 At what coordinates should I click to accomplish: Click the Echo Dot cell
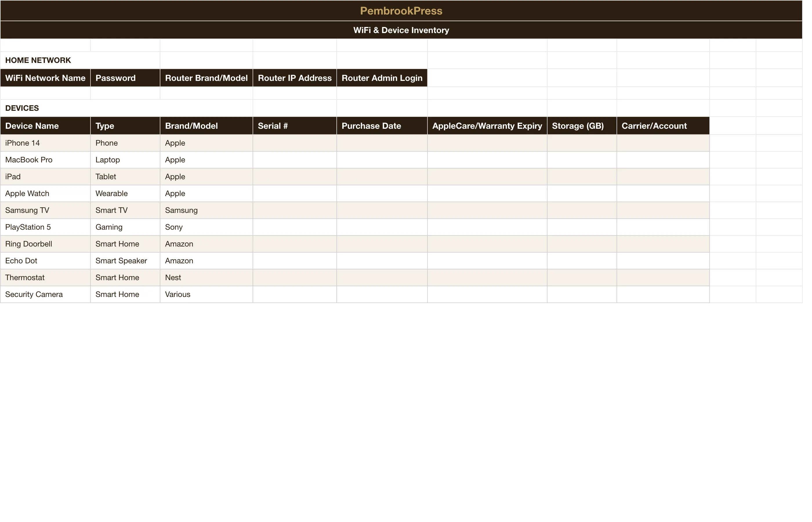click(x=46, y=261)
